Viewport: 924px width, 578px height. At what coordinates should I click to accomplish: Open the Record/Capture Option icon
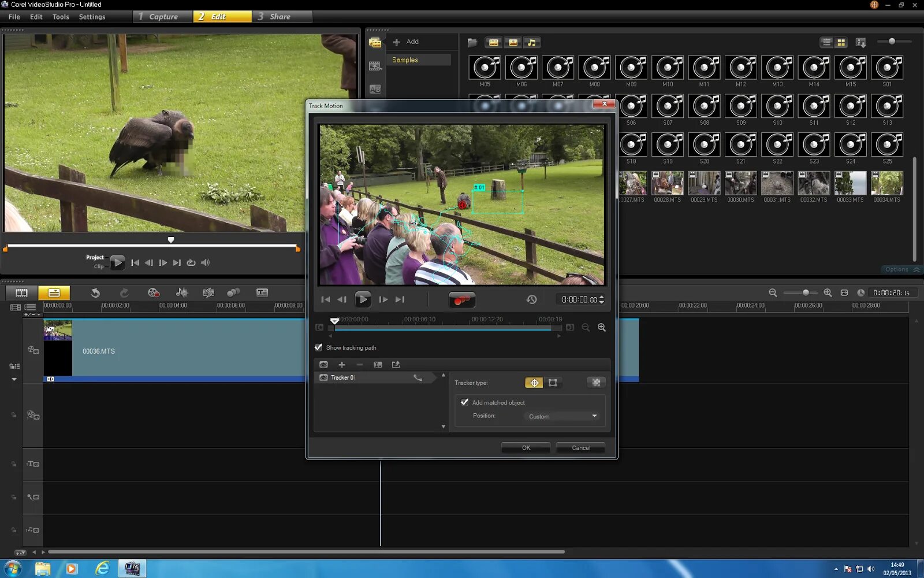[x=153, y=293]
